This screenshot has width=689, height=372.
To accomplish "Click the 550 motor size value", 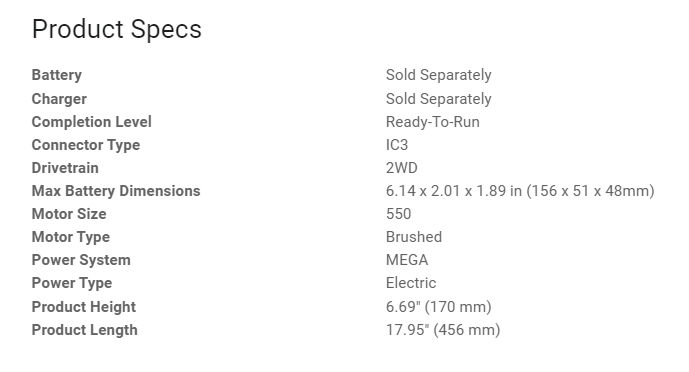I will tap(399, 214).
